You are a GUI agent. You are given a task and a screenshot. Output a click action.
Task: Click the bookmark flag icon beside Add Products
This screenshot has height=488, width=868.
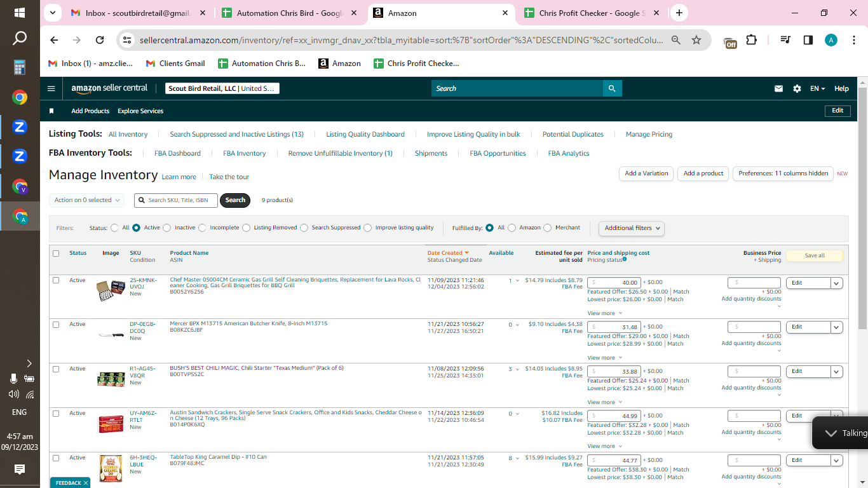pyautogui.click(x=51, y=111)
